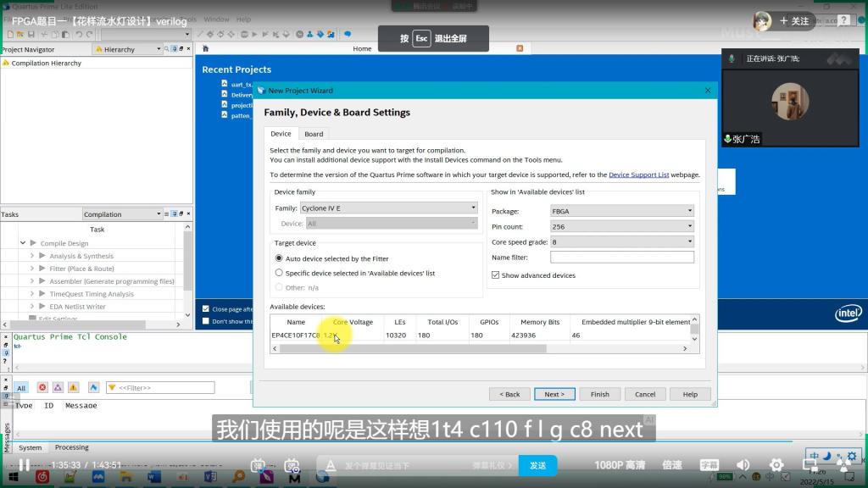
Task: Click the critical warning filter icon
Action: click(x=58, y=387)
